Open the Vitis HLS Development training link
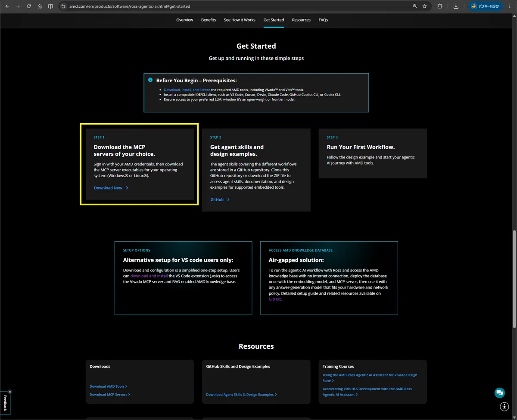Screen dimensions: 517x420 click(367, 392)
